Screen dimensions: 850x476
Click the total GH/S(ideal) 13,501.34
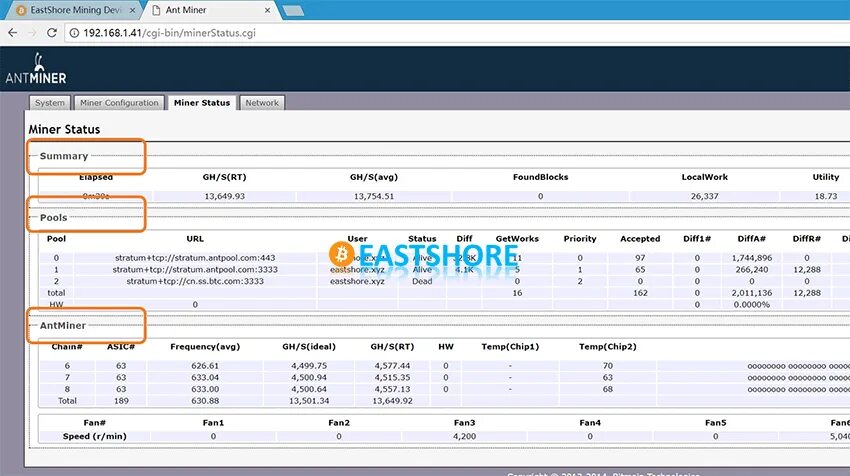coord(308,401)
